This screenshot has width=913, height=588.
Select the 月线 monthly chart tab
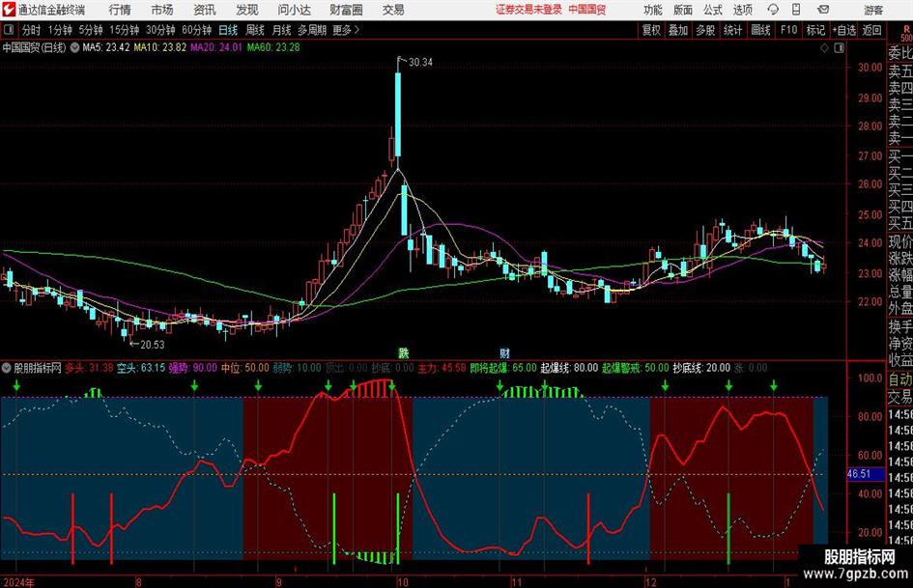click(281, 30)
